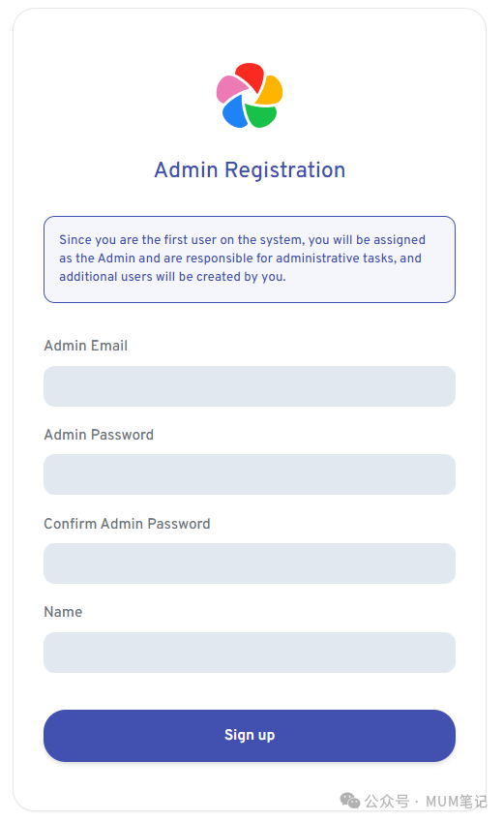Click the Confirm Admin Password label
The height and width of the screenshot is (822, 504).
[128, 524]
